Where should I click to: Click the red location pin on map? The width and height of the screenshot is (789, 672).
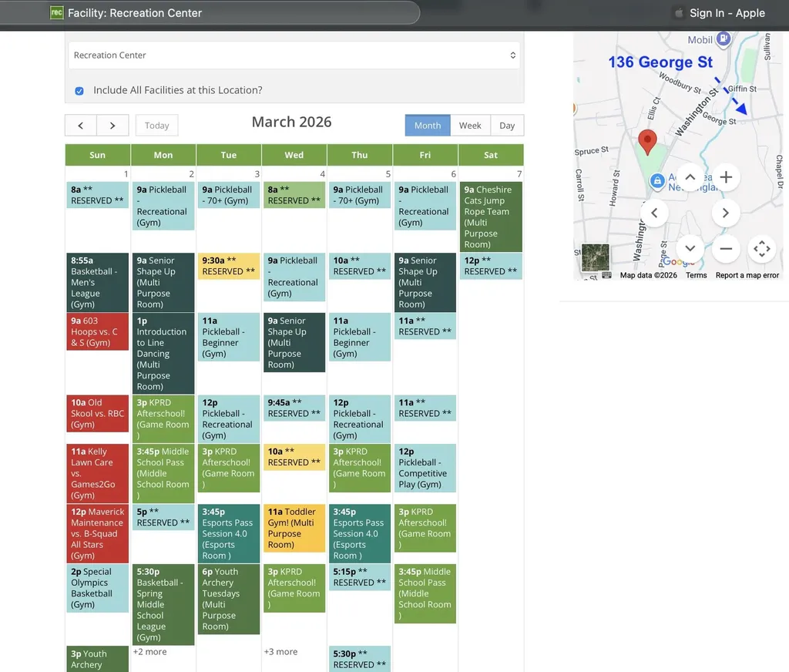click(x=648, y=141)
